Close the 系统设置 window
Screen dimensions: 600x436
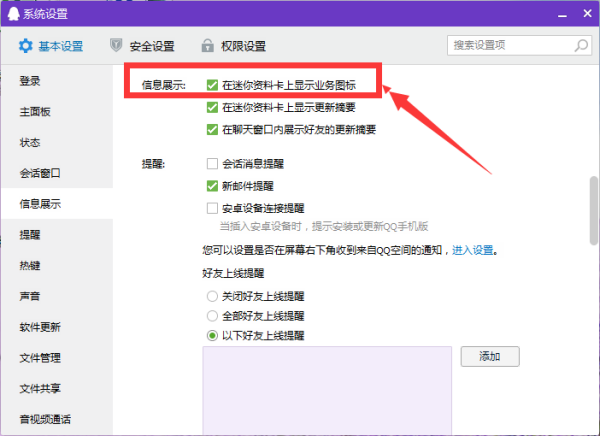click(x=587, y=13)
